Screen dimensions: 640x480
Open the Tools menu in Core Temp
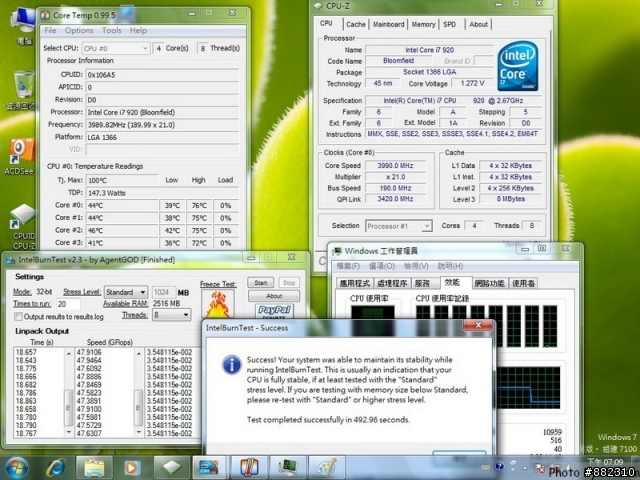[x=111, y=31]
